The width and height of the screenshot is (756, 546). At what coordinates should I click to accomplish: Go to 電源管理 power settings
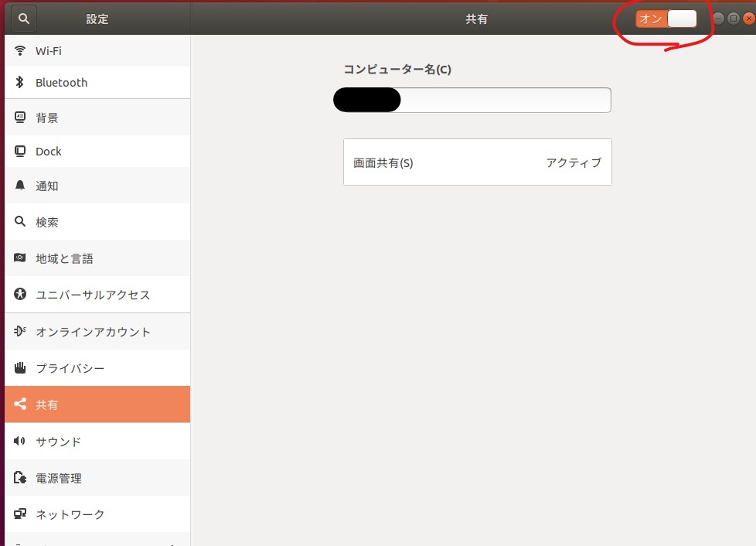pos(97,478)
